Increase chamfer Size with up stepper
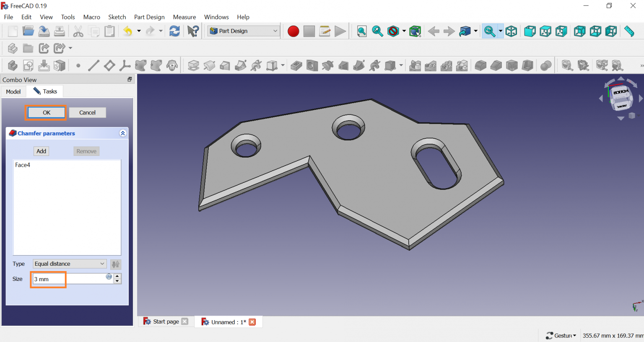 [x=117, y=276]
